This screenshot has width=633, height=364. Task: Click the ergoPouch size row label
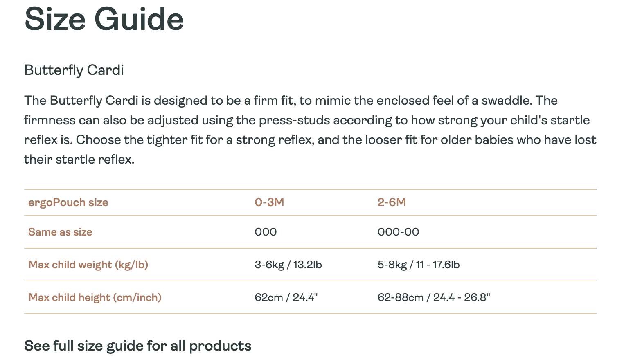point(68,202)
